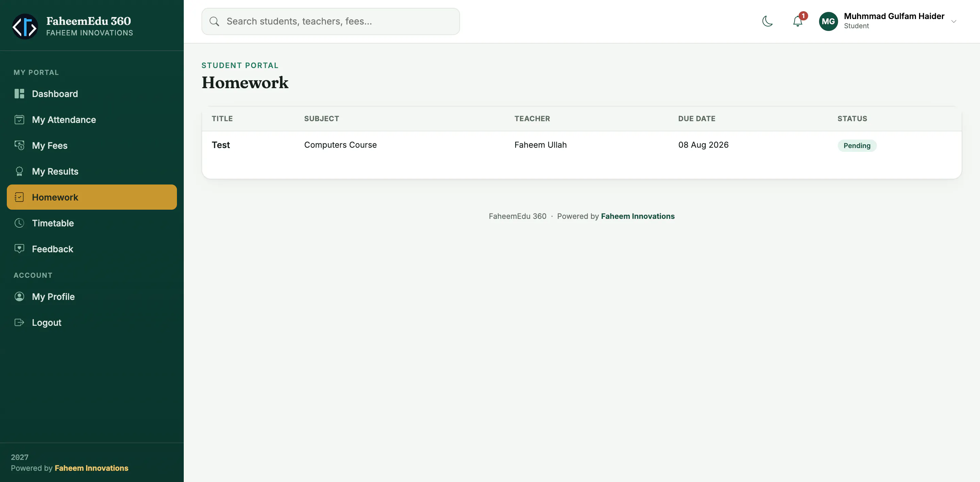Viewport: 980px width, 482px height.
Task: Open the Timetable page
Action: pos(92,223)
